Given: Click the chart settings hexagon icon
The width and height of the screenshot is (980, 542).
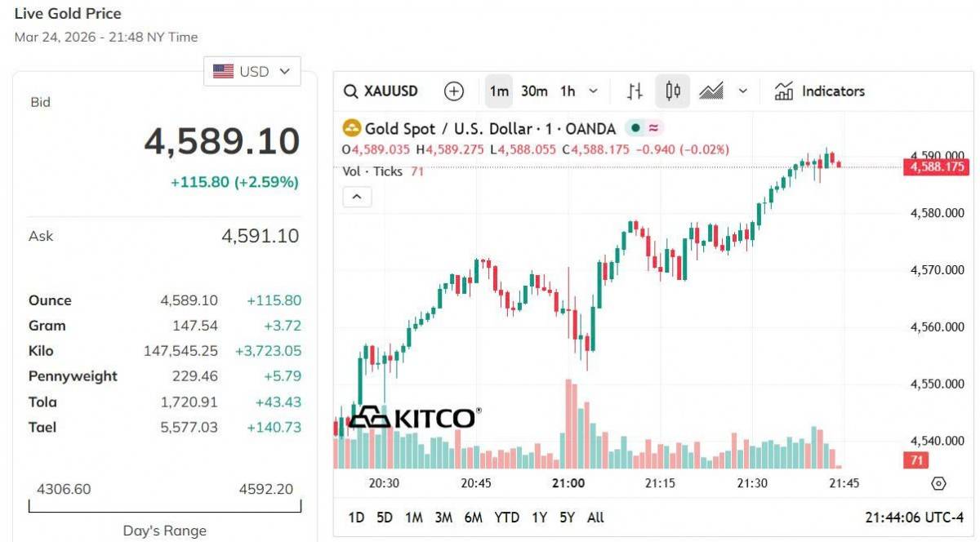Looking at the screenshot, I should (938, 483).
